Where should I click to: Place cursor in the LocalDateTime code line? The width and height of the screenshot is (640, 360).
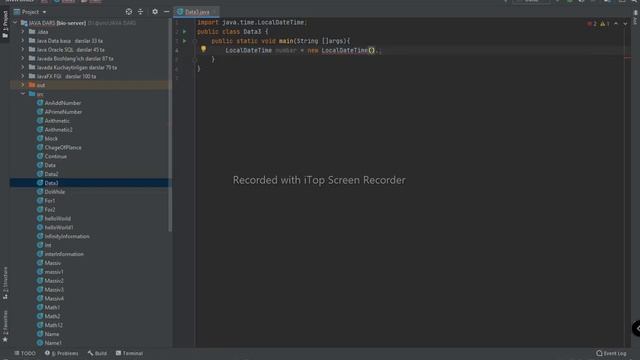pyautogui.click(x=303, y=50)
